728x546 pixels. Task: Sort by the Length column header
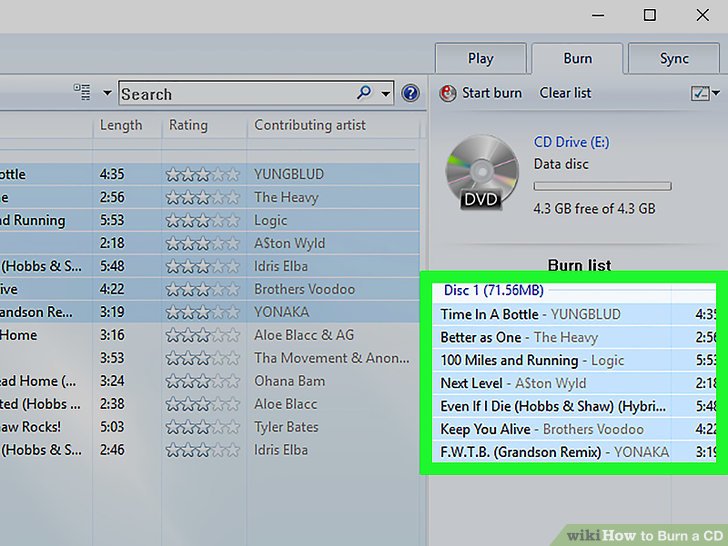[121, 125]
